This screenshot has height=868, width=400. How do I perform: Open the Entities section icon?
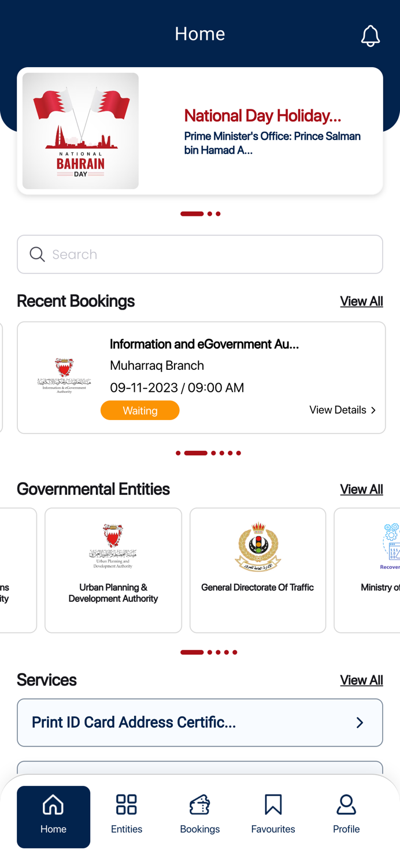coord(127,804)
